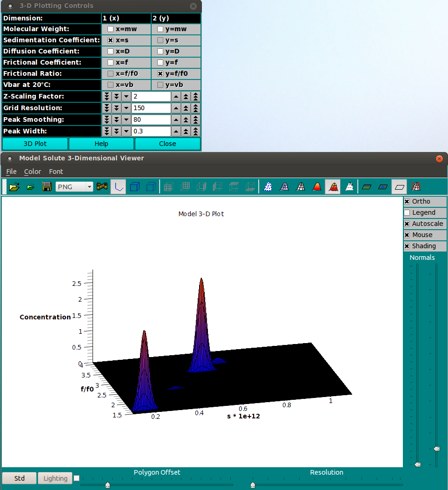Click the 3D Plot button
Screen dimensions: 448x490
click(35, 144)
